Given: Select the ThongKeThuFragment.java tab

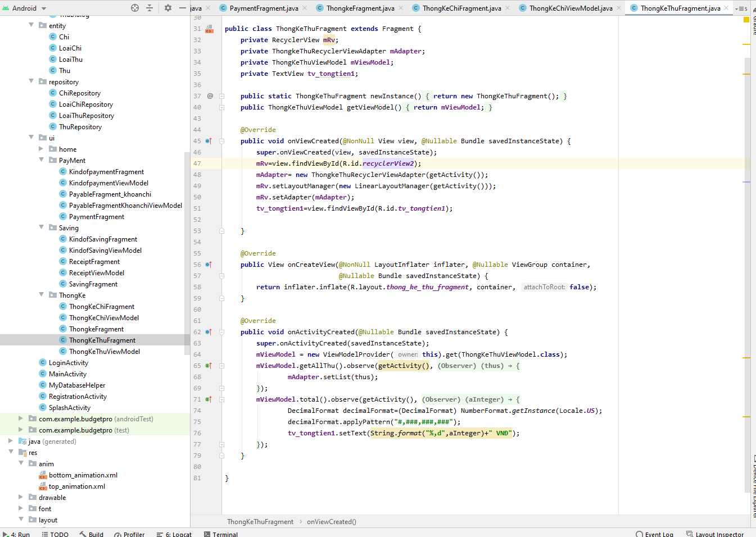Looking at the screenshot, I should coord(680,8).
